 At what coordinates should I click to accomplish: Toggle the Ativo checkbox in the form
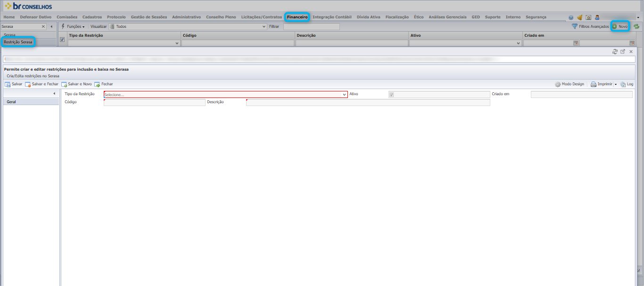click(391, 95)
